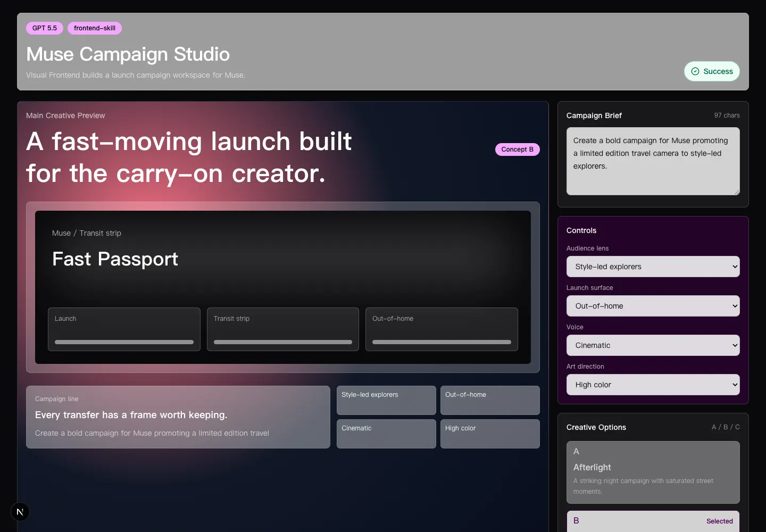Click the Launch progress bar

[124, 342]
